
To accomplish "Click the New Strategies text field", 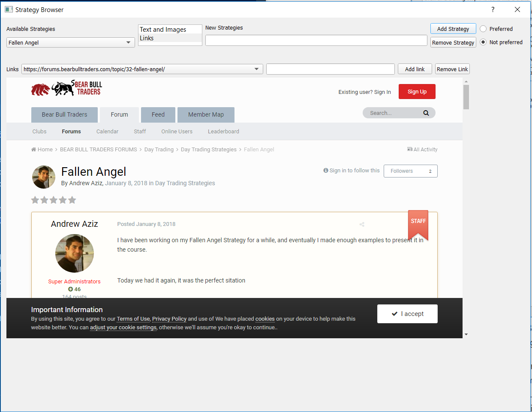I will [x=316, y=40].
